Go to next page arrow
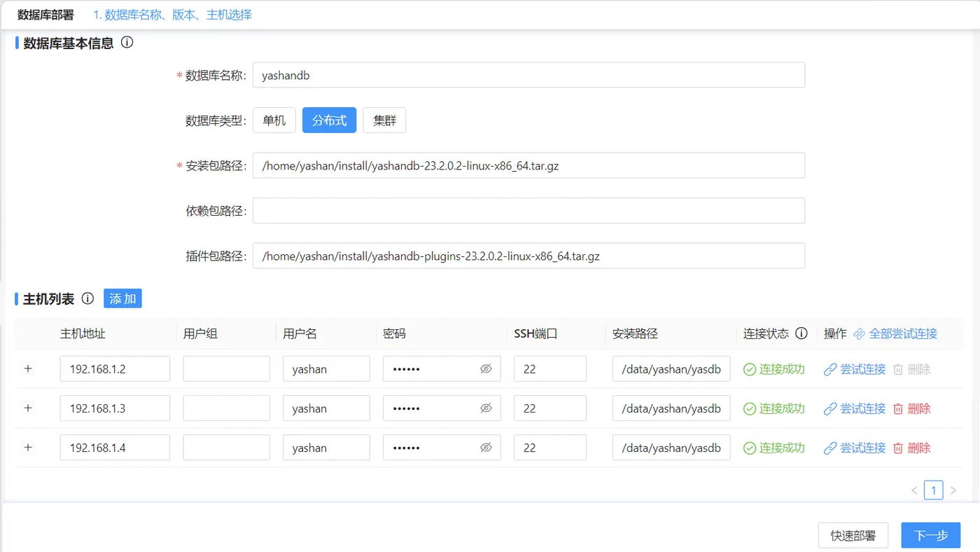980x552 pixels. [953, 490]
